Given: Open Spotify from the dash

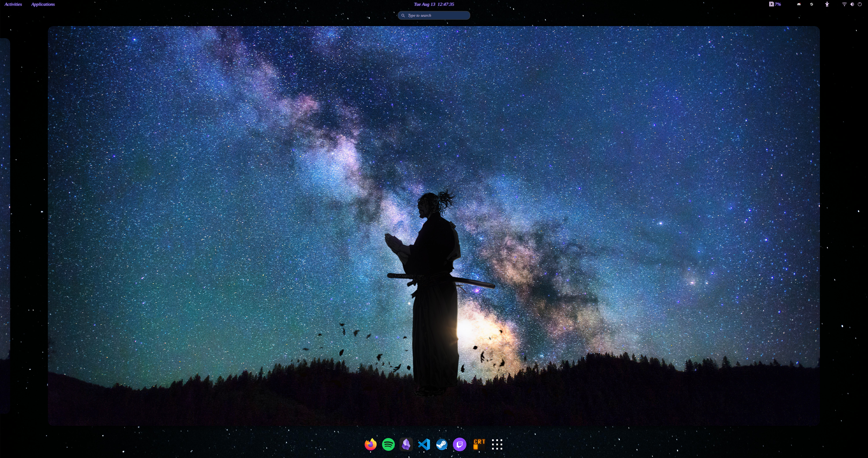Looking at the screenshot, I should tap(388, 444).
